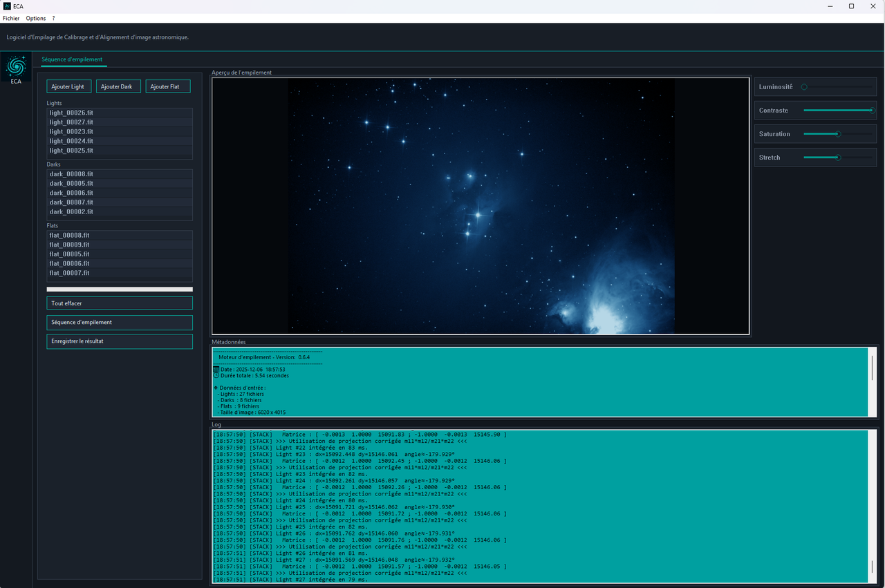This screenshot has height=588, width=885.
Task: Click the Ajouter Light button
Action: tap(68, 86)
